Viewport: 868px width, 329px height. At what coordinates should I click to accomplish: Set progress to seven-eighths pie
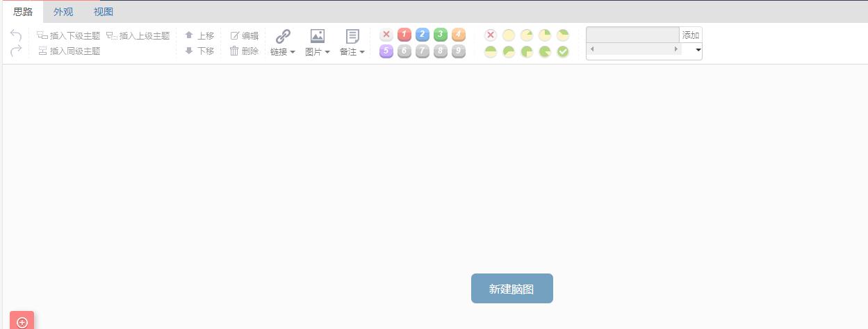coord(545,52)
